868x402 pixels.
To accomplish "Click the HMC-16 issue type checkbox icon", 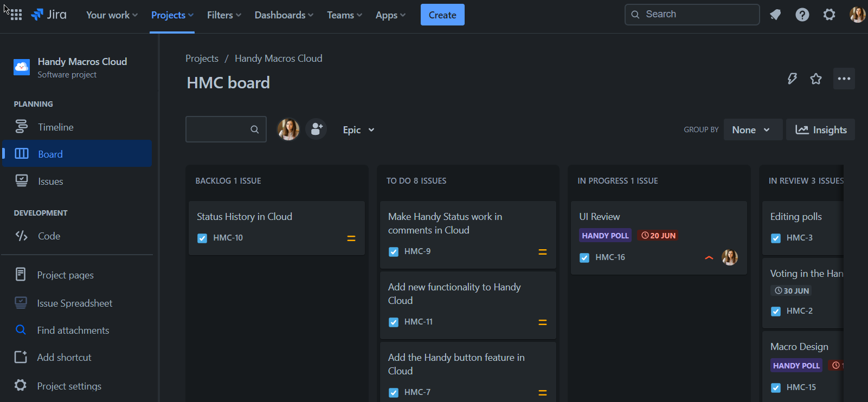I will click(584, 257).
